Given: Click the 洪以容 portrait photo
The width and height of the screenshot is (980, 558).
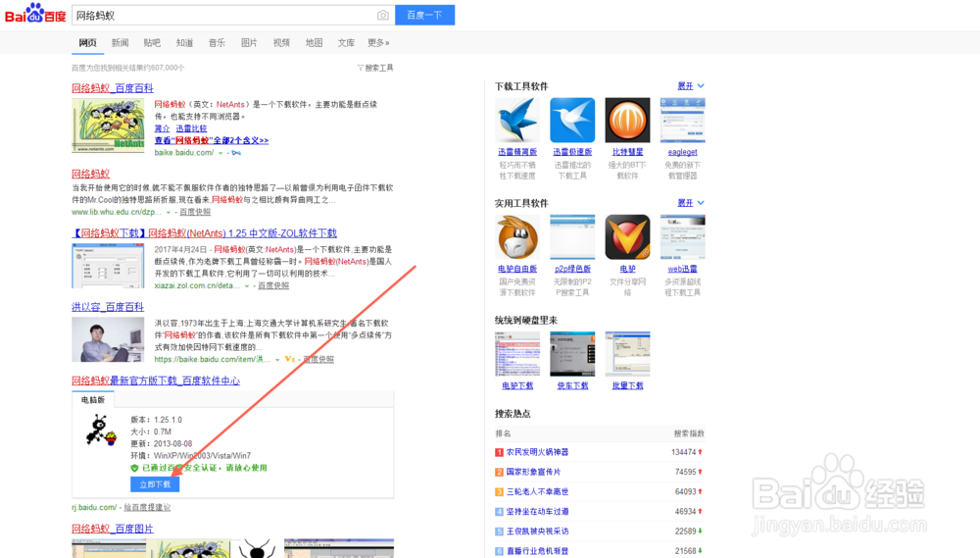Looking at the screenshot, I should click(x=108, y=339).
